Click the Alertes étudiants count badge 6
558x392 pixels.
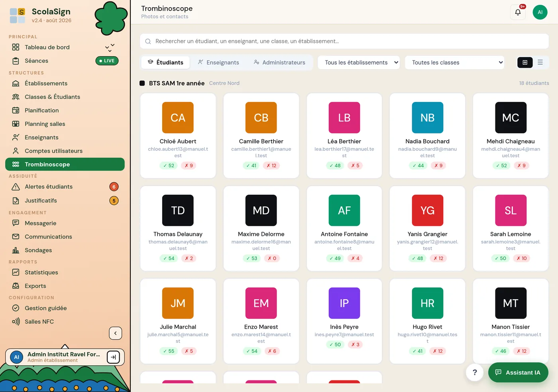click(114, 187)
